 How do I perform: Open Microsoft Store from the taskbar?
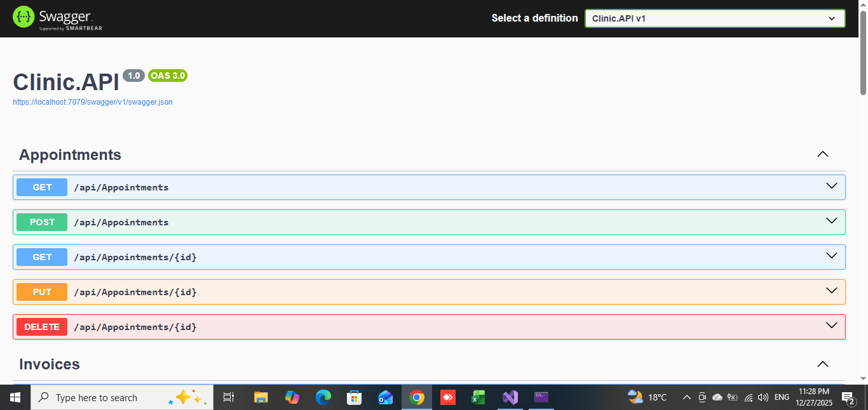pyautogui.click(x=354, y=397)
